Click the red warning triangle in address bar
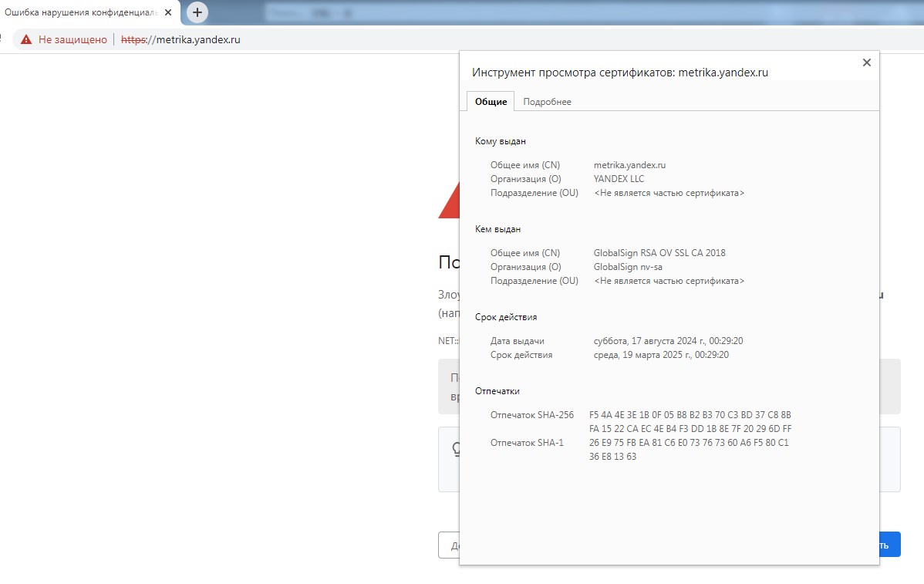Screen dimensions: 924x584 (x=26, y=39)
